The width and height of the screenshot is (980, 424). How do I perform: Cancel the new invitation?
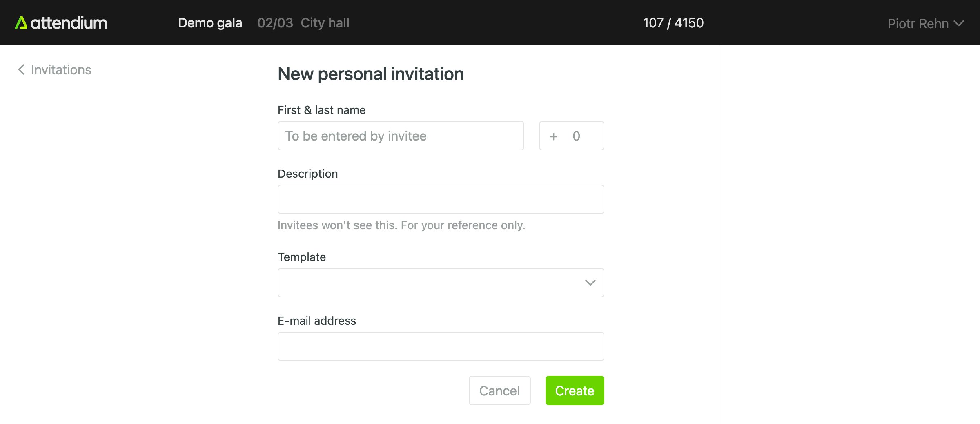pos(499,391)
